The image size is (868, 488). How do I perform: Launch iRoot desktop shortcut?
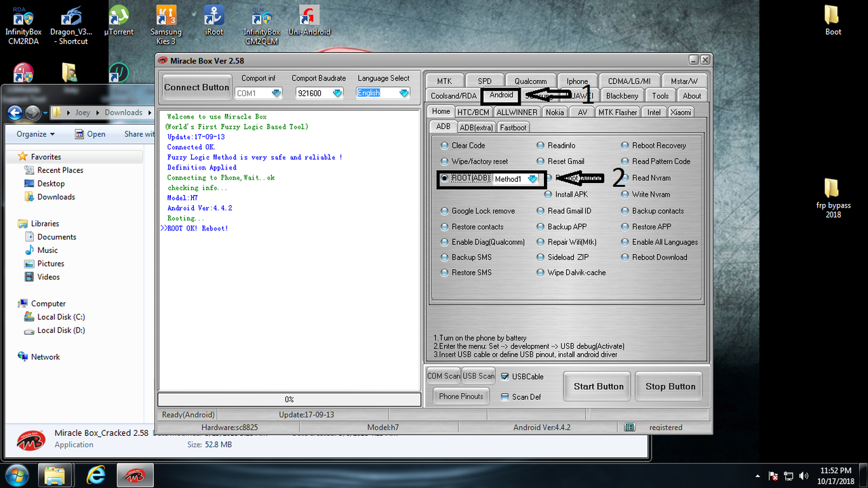coord(214,22)
